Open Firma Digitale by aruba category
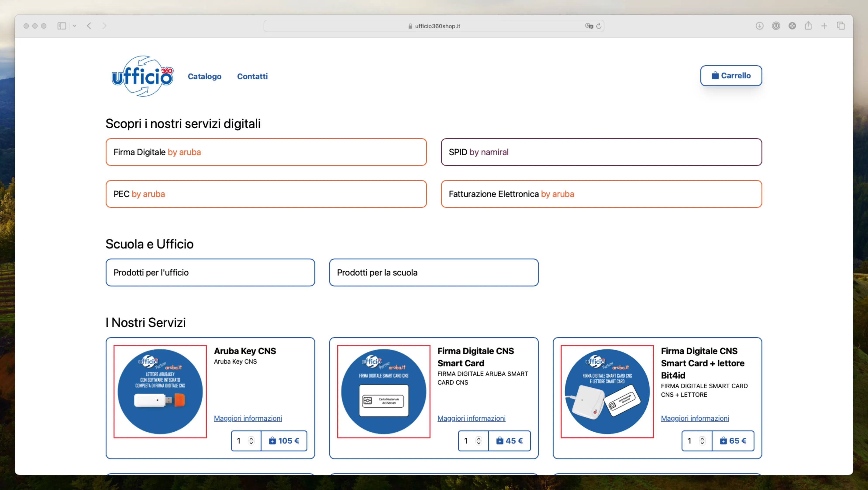The image size is (868, 490). point(266,152)
